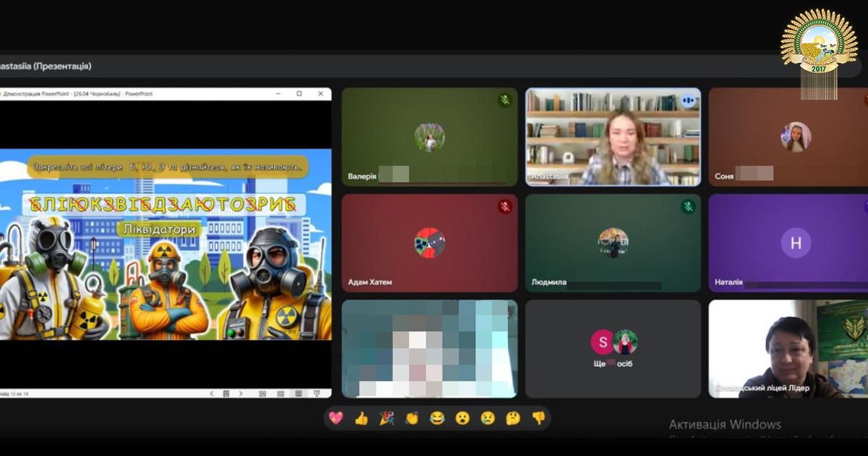Send the party popper reaction

pyautogui.click(x=386, y=418)
